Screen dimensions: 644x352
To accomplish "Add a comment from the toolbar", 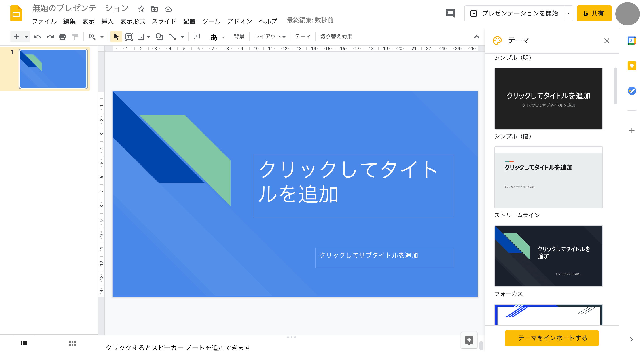I will point(197,37).
